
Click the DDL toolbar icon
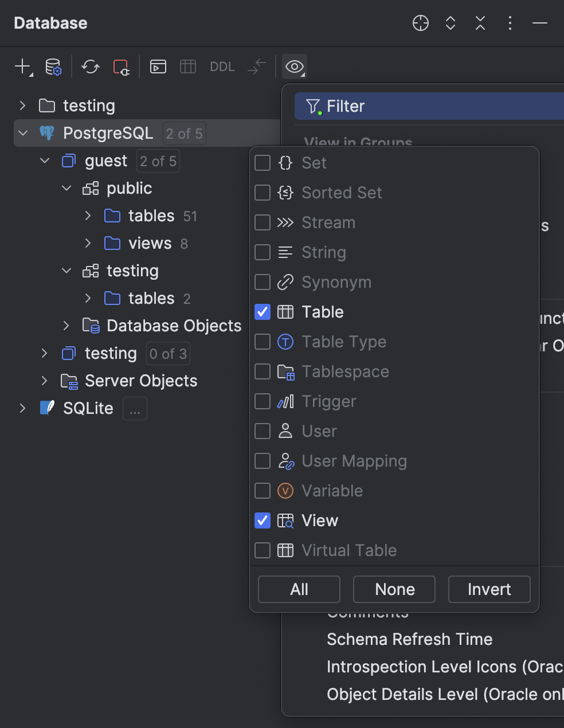pos(222,66)
